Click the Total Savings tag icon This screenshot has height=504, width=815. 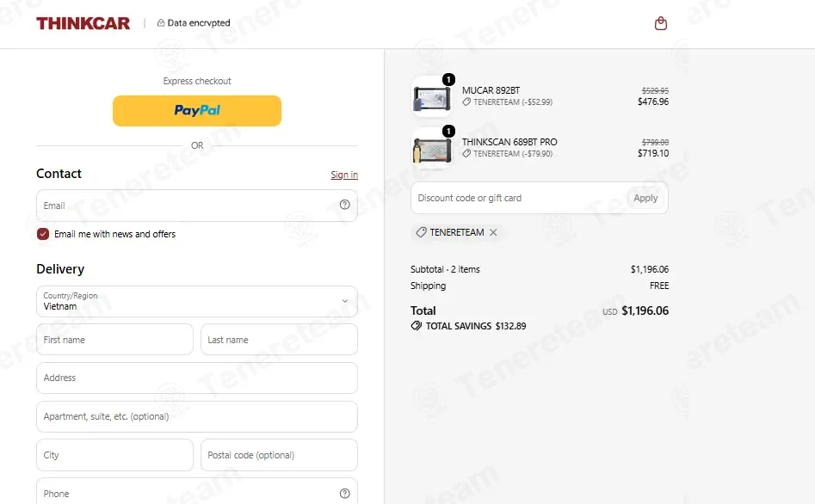[x=416, y=326]
